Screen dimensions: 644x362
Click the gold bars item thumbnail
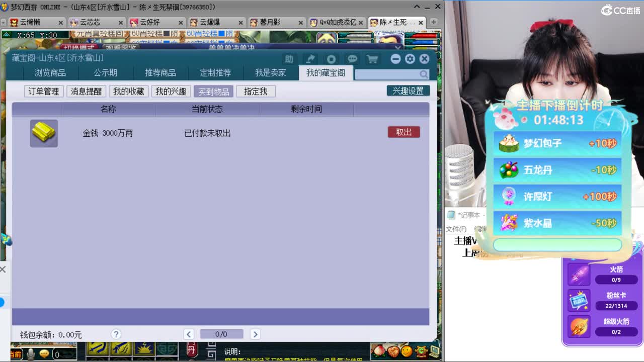click(44, 133)
